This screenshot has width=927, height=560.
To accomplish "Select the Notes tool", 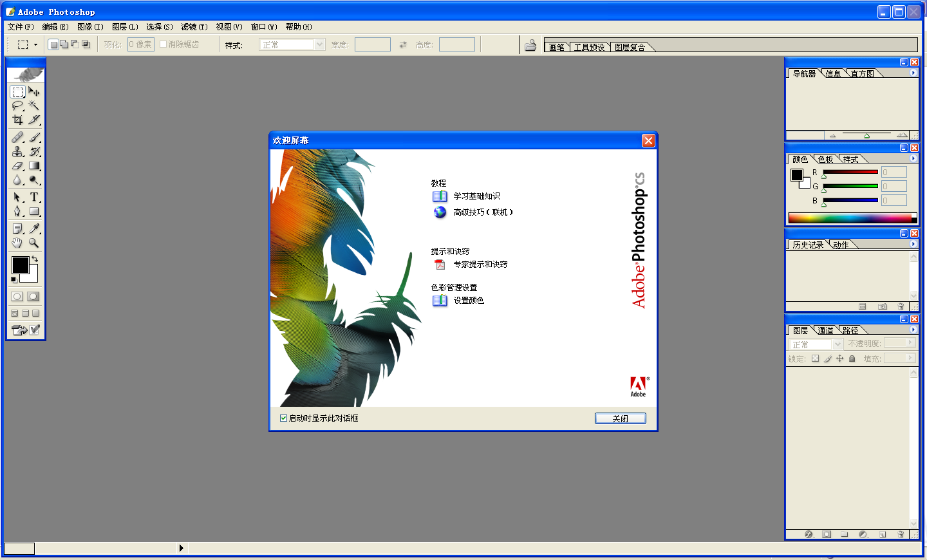I will tap(17, 229).
